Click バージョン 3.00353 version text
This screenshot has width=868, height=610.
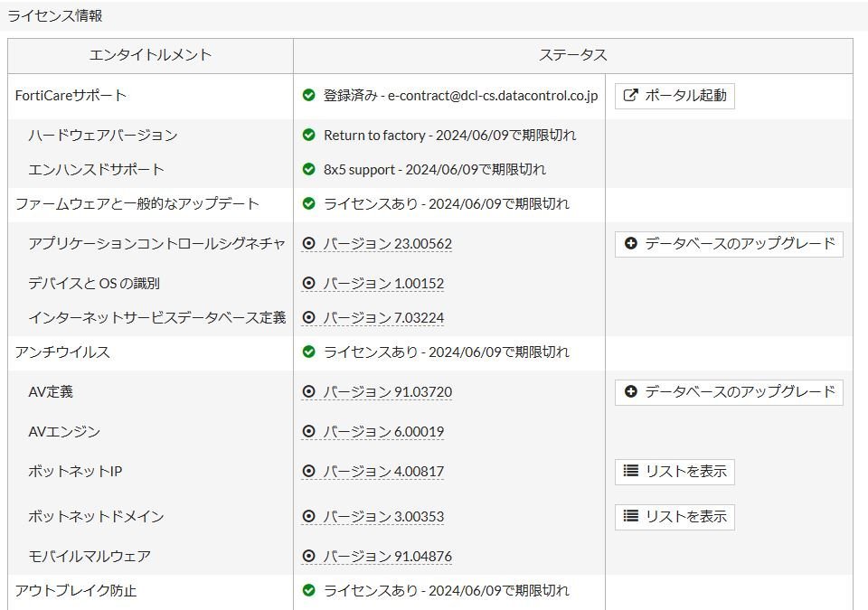point(383,516)
